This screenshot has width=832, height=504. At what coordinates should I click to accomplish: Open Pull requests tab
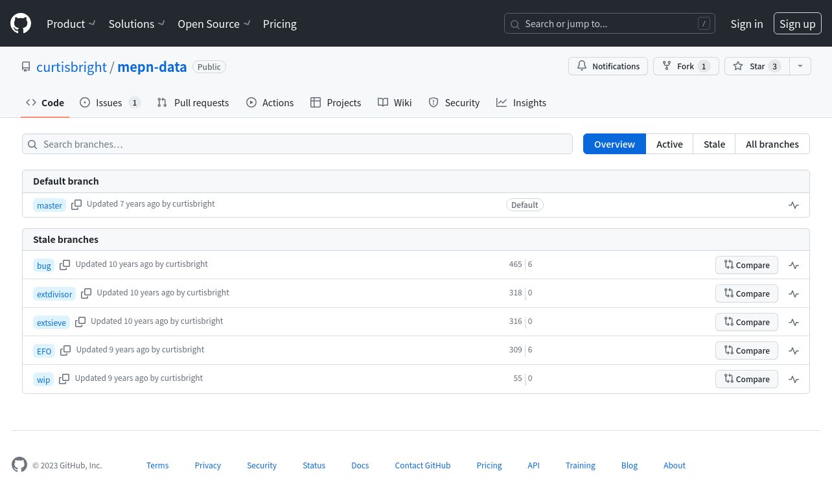click(193, 102)
